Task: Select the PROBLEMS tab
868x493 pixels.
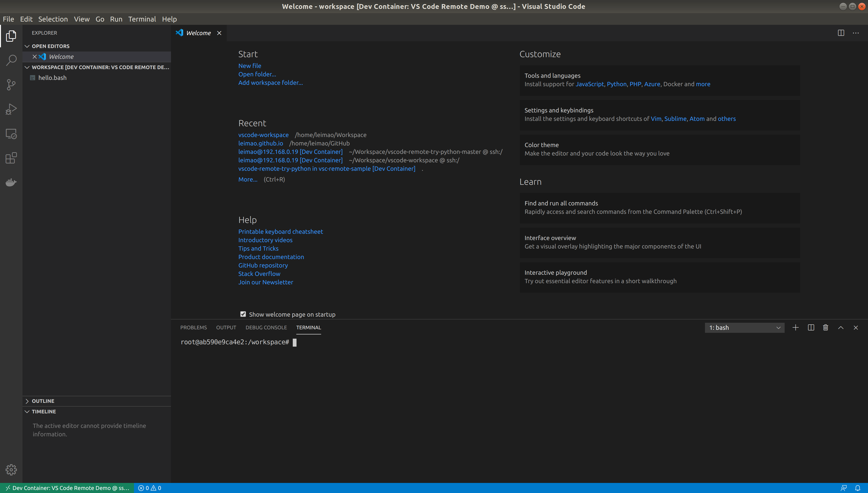Action: 194,327
